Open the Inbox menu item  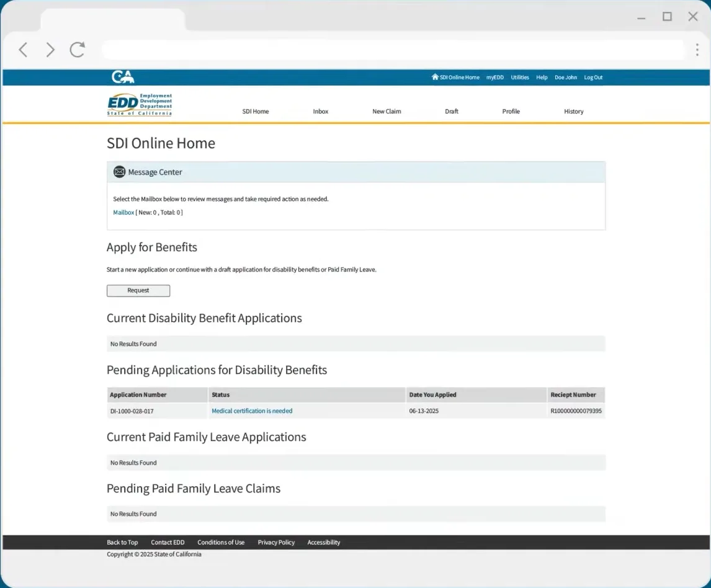(320, 111)
